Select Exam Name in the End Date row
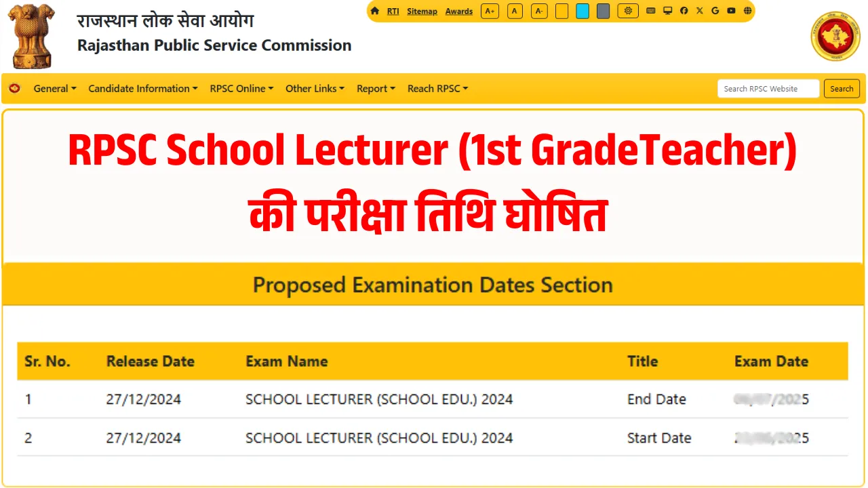Viewport: 868px width, 488px height. [379, 399]
